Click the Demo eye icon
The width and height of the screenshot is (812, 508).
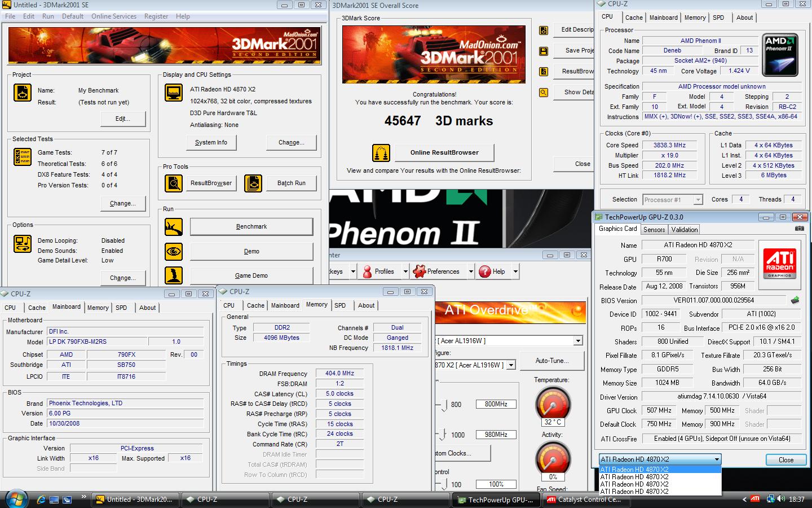tap(173, 251)
